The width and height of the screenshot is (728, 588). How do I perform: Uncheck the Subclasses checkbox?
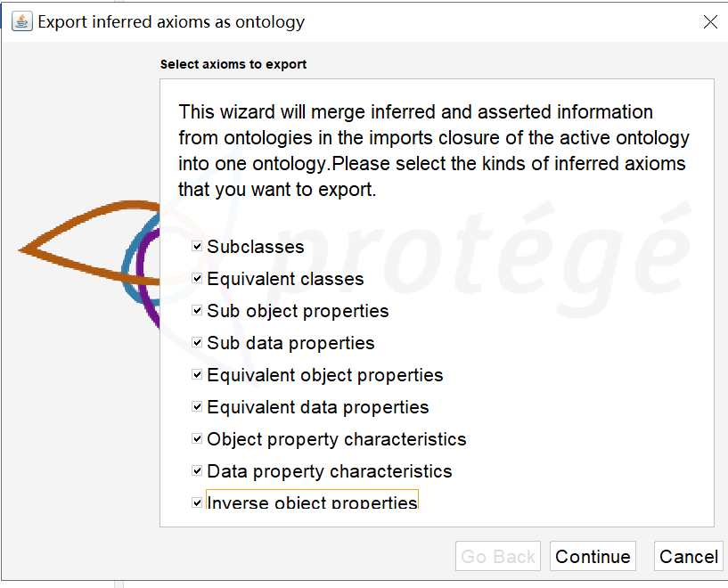[x=197, y=247]
